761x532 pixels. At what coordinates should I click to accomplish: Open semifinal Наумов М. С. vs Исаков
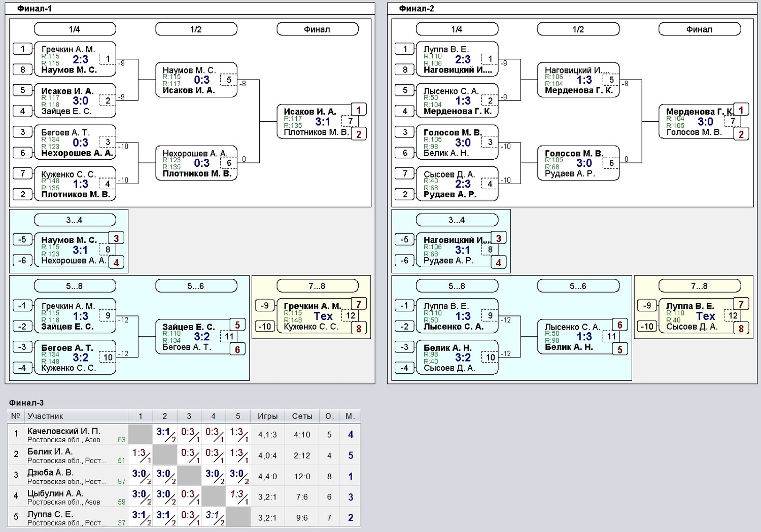pyautogui.click(x=196, y=80)
